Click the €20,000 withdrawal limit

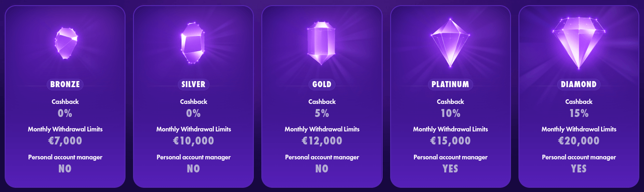point(579,141)
